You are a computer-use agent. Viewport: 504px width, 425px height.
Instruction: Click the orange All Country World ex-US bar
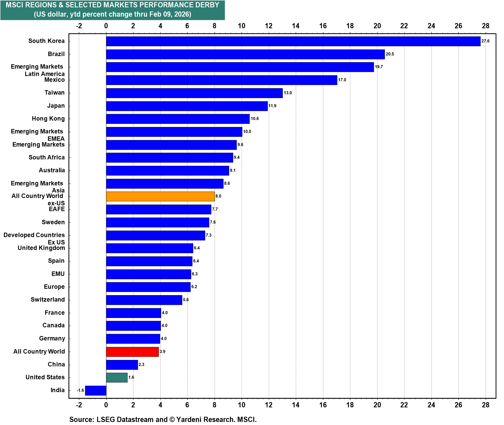[x=160, y=196]
